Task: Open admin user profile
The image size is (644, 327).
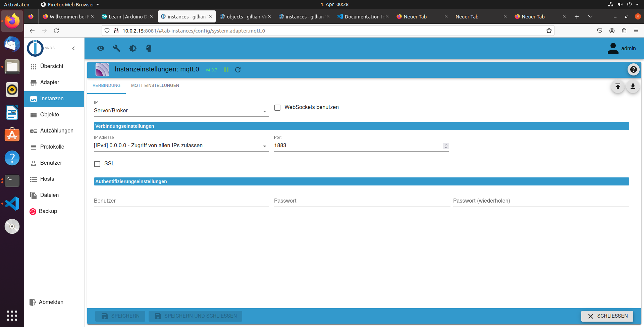Action: [x=622, y=48]
